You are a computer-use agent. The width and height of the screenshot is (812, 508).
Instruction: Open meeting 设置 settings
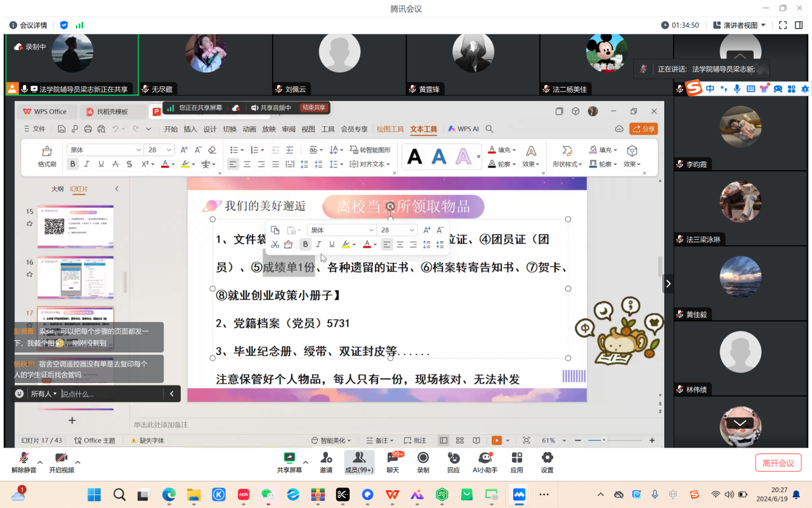(x=547, y=458)
